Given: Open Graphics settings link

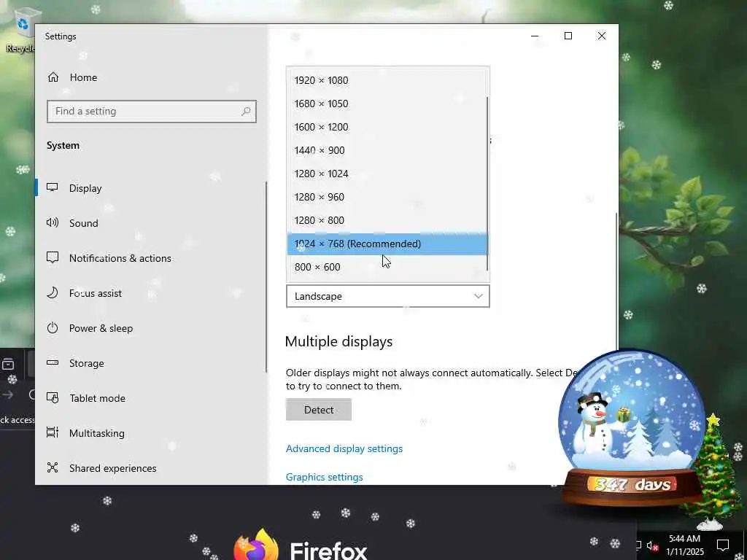Looking at the screenshot, I should click(x=325, y=477).
